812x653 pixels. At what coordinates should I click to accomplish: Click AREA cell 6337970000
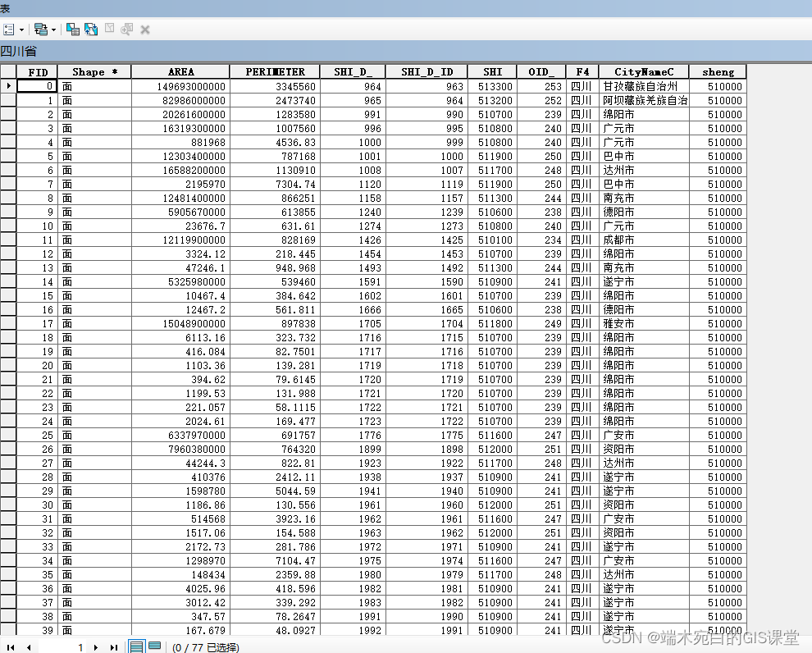click(x=180, y=435)
